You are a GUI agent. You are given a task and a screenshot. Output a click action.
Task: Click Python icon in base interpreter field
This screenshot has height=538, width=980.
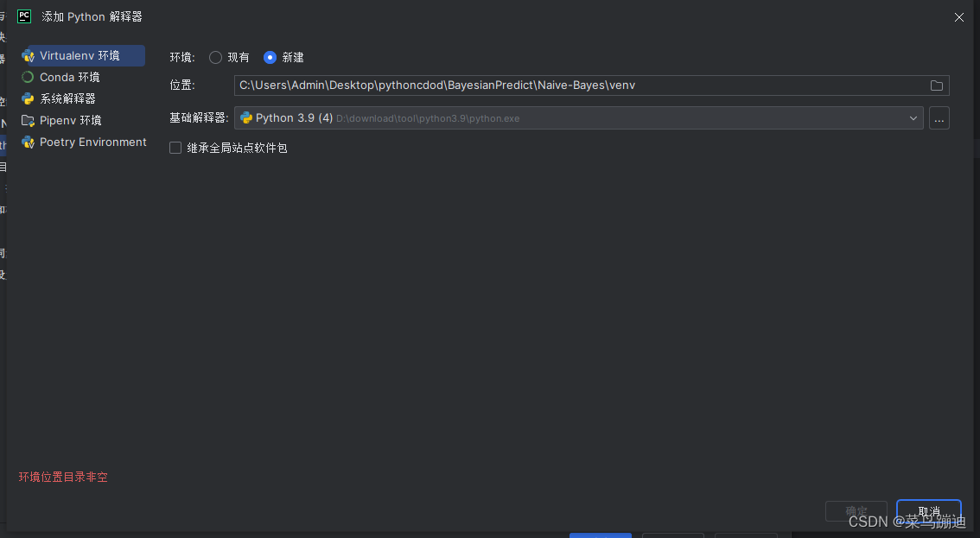246,118
